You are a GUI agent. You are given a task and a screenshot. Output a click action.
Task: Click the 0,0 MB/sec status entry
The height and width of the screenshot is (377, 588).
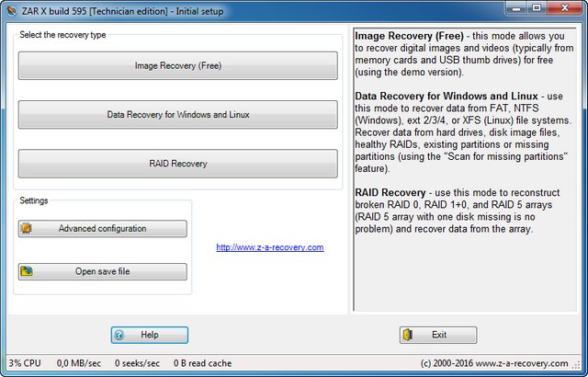coord(79,363)
